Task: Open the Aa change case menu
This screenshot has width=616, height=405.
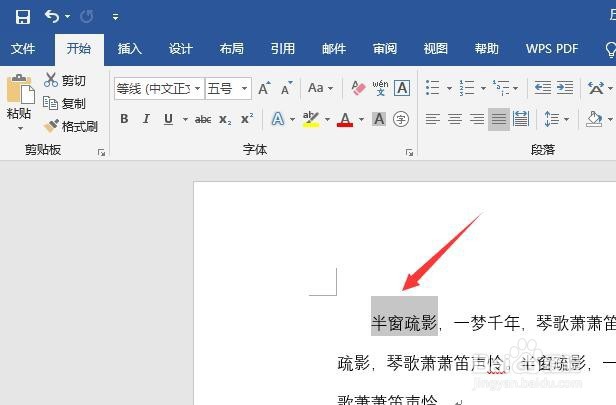Action: [320, 88]
